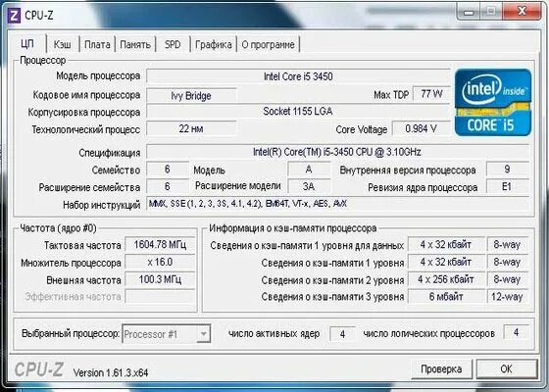Click the 4 x 256 кбайт L2 cache value
549x392 pixels.
(446, 279)
